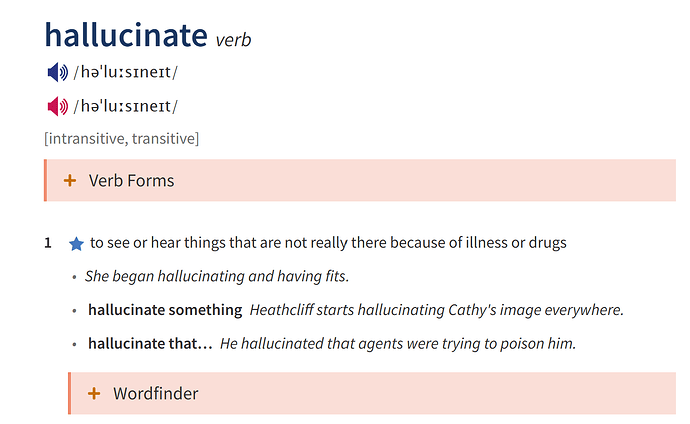Click the British phonetic transcription text
Viewport: 690px width, 424px height.
[125, 72]
